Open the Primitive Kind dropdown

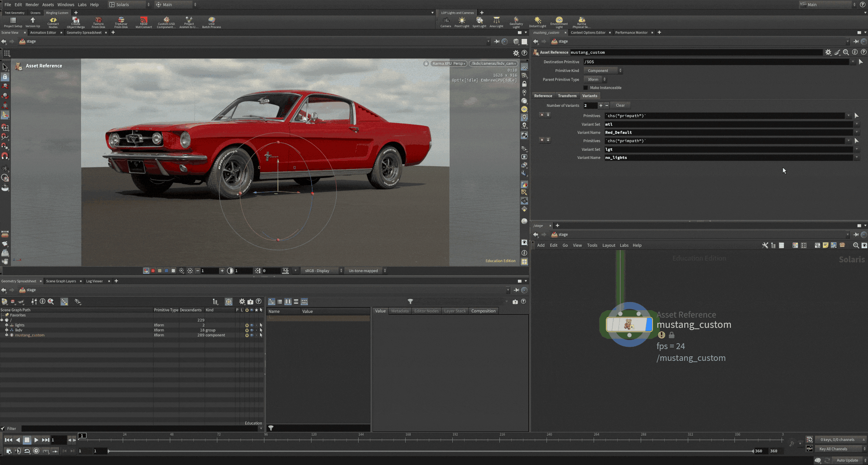(602, 71)
